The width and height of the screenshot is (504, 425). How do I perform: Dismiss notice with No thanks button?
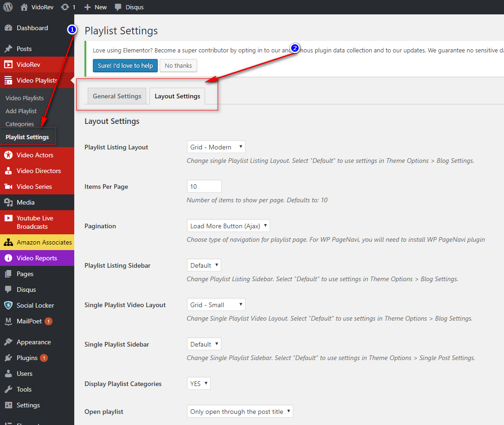click(178, 65)
